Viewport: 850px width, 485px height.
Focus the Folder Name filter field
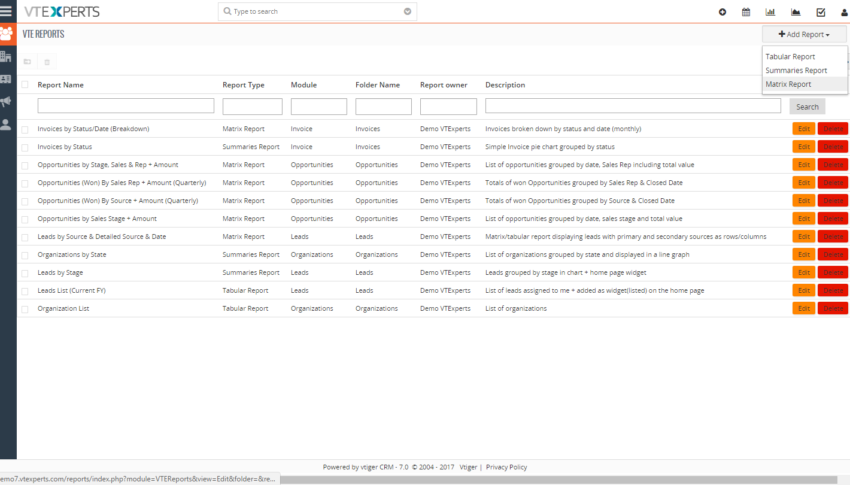point(383,106)
